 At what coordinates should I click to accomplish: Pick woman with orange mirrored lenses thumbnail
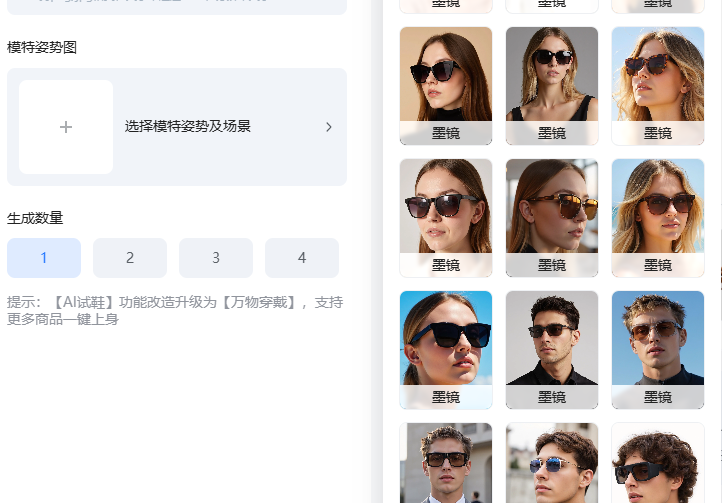click(x=551, y=207)
